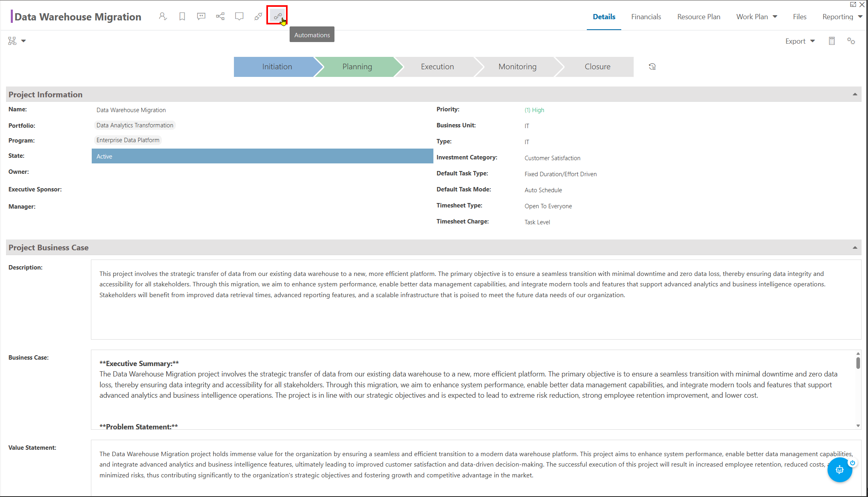This screenshot has height=497, width=868.
Task: Select the Planning phase
Action: [357, 67]
